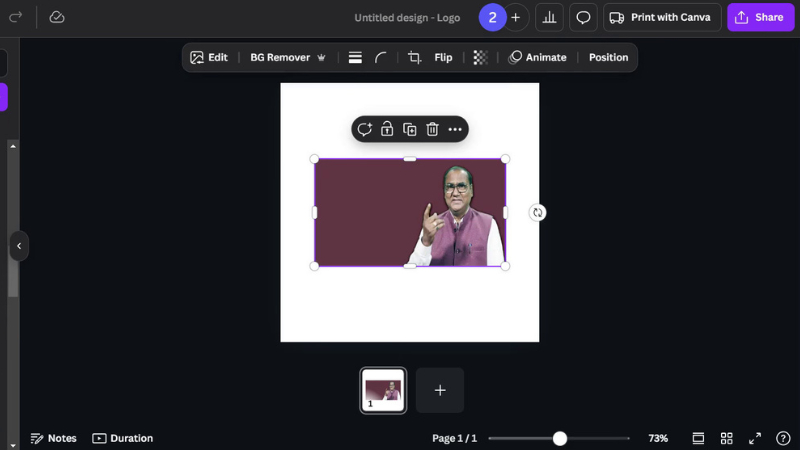Open the Untitled design - Logo title field
800x450 pixels.
407,18
